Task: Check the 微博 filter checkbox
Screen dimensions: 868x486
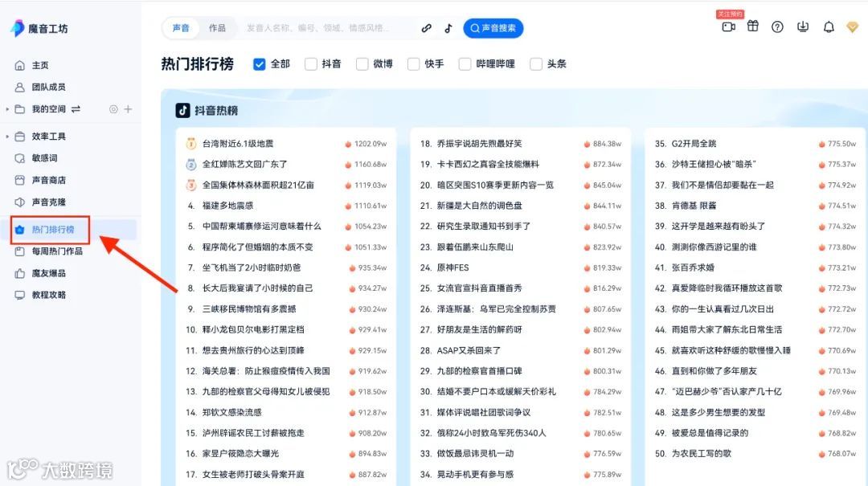Action: 362,64
